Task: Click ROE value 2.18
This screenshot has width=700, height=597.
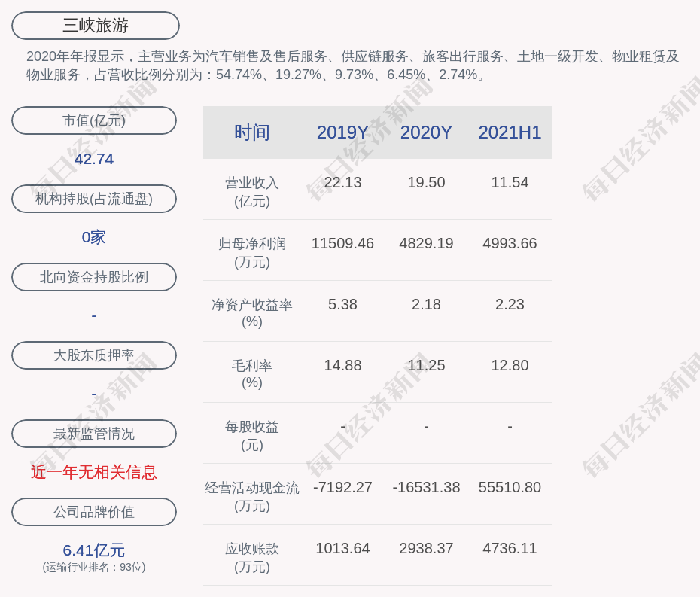Action: coord(426,305)
